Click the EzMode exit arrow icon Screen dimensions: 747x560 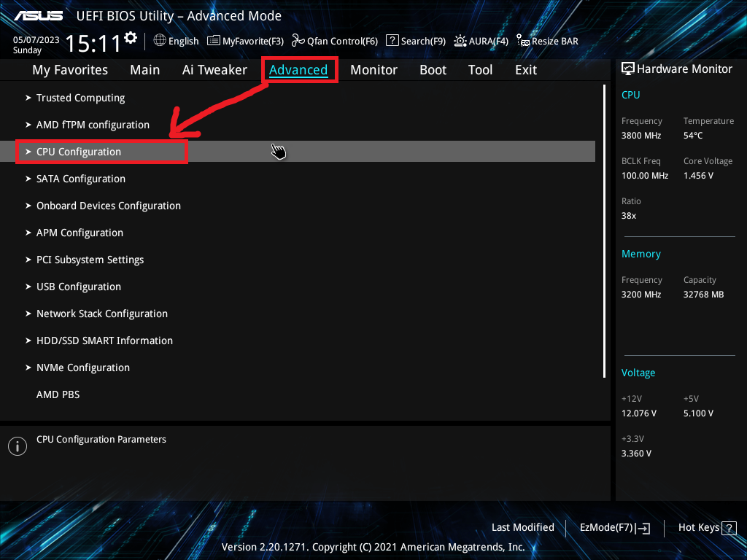pyautogui.click(x=643, y=528)
